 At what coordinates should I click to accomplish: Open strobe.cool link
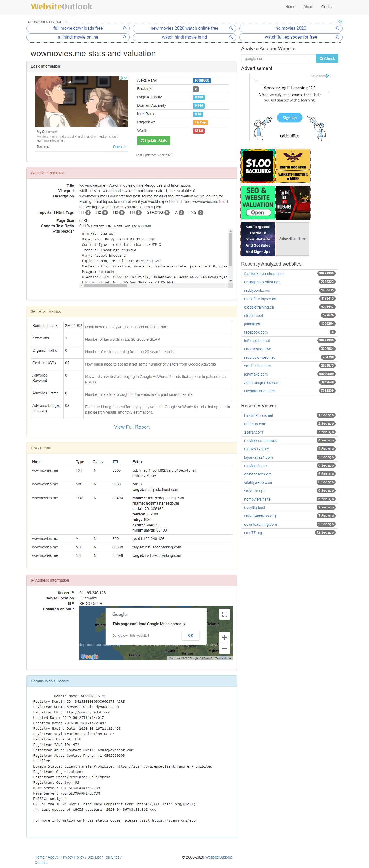tap(253, 316)
